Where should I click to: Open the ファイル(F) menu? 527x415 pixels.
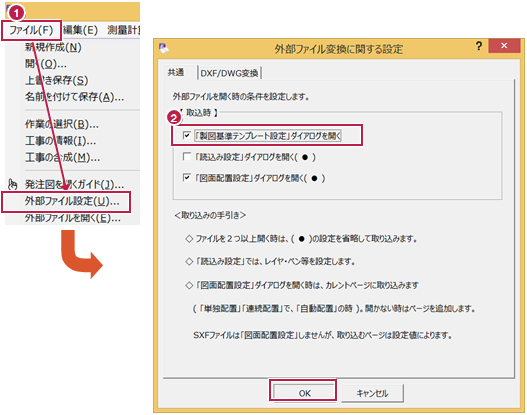31,31
